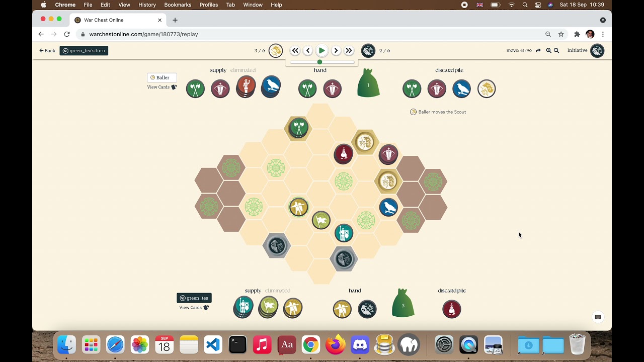
Task: Open Baller's View Cards
Action: 162,87
